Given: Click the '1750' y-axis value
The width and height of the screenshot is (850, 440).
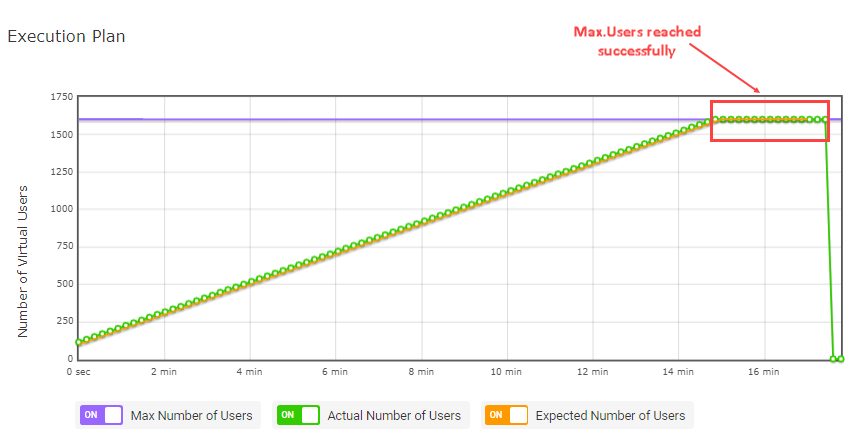Looking at the screenshot, I should pyautogui.click(x=60, y=97).
